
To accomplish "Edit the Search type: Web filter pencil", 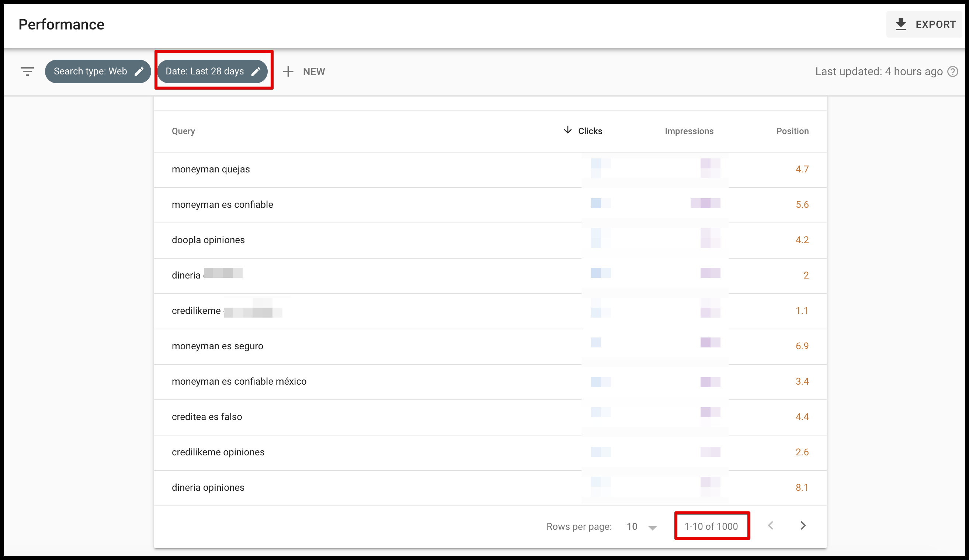I will (x=139, y=71).
